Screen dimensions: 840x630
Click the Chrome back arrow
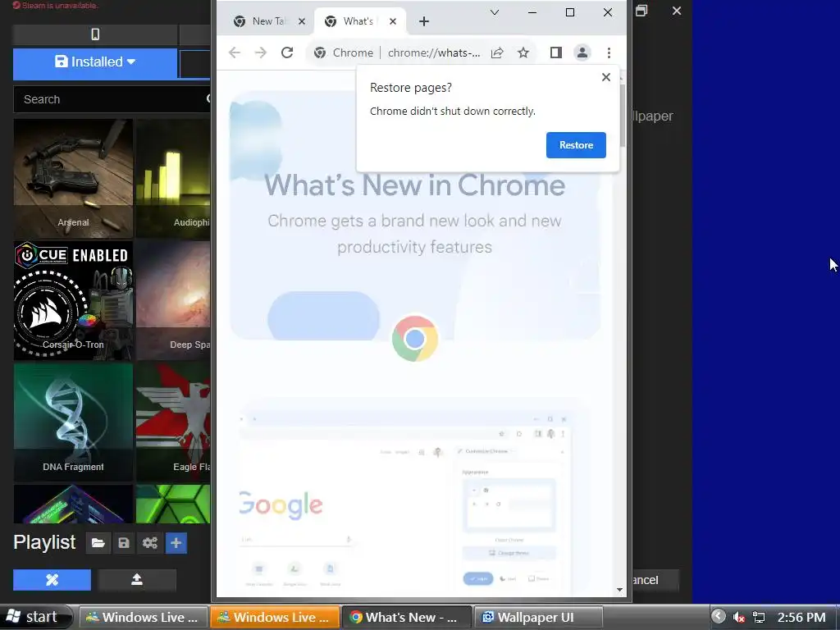(x=234, y=52)
